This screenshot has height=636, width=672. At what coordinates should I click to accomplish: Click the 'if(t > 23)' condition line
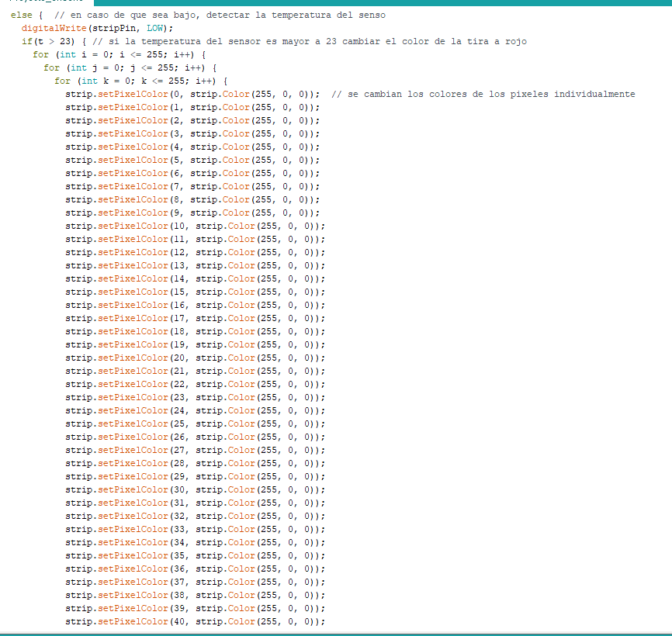pyautogui.click(x=274, y=42)
